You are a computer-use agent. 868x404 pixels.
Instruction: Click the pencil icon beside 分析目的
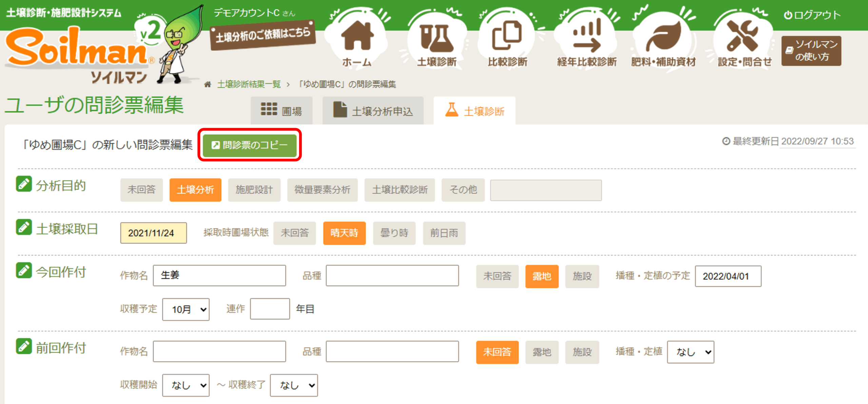pyautogui.click(x=24, y=184)
